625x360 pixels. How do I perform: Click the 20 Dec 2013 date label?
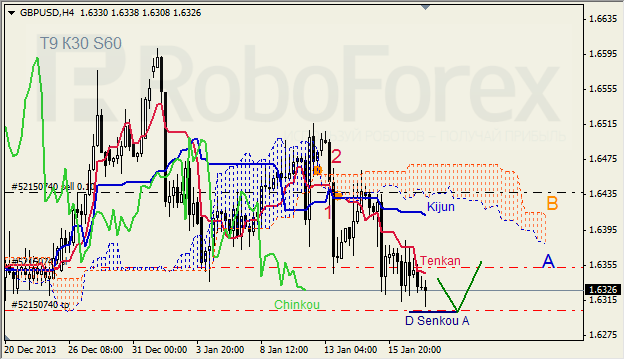tap(30, 350)
